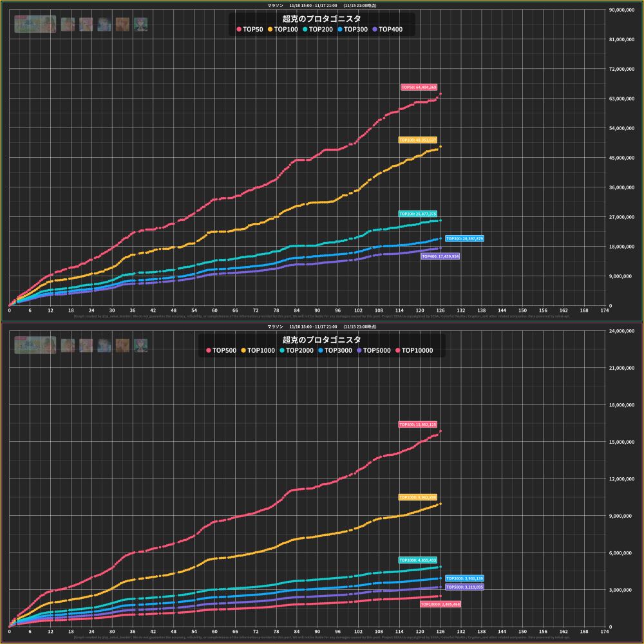Toggle the TOP50 series in the upper legend
644x644 pixels.
coord(250,29)
